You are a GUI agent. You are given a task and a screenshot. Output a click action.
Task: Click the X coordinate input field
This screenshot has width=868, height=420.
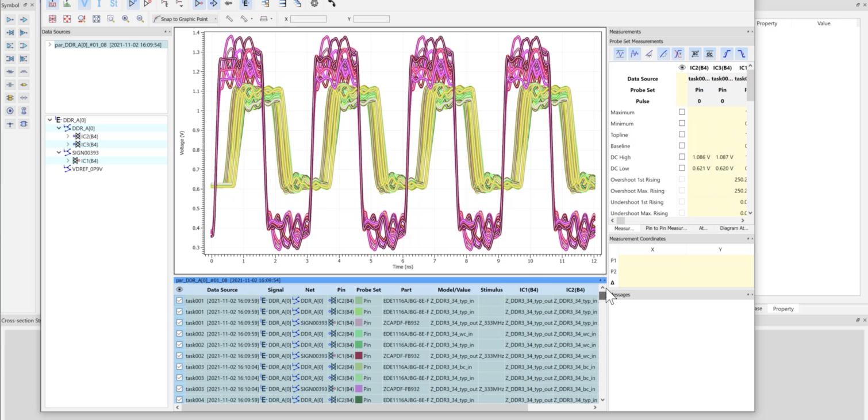coord(308,19)
